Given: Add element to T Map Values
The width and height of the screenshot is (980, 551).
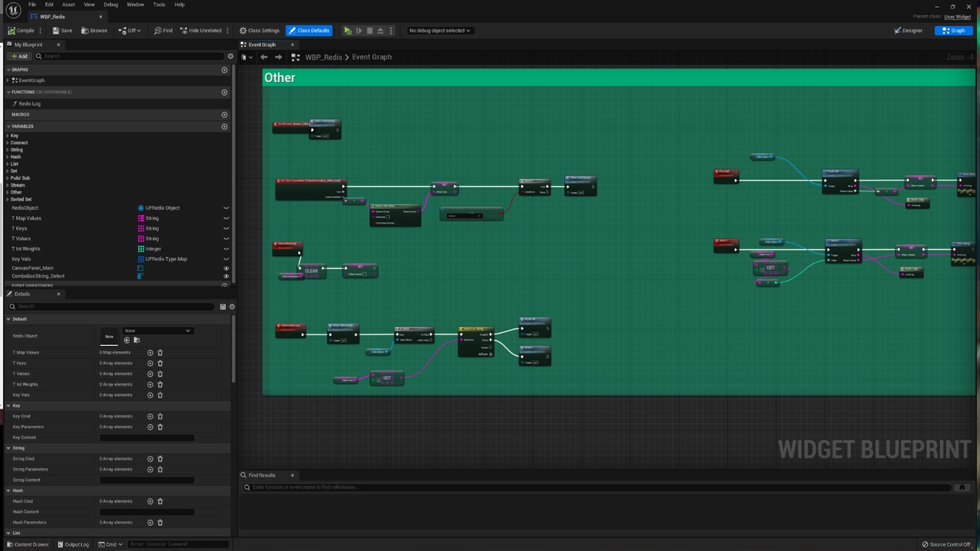Looking at the screenshot, I should click(150, 353).
